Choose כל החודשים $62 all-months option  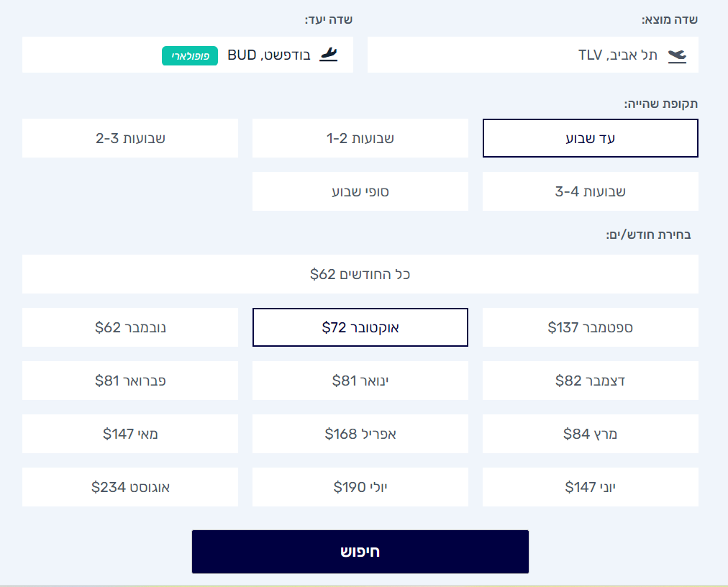(x=360, y=274)
